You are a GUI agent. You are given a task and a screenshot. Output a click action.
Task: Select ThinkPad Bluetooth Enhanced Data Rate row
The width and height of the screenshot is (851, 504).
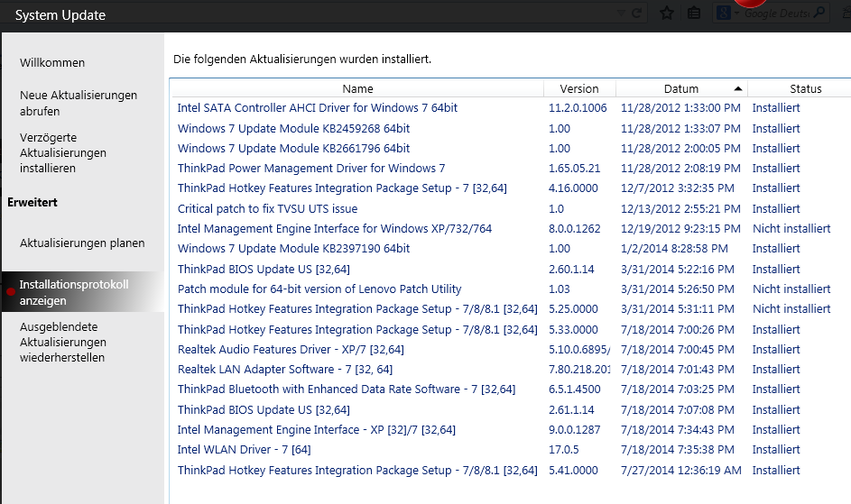512,389
